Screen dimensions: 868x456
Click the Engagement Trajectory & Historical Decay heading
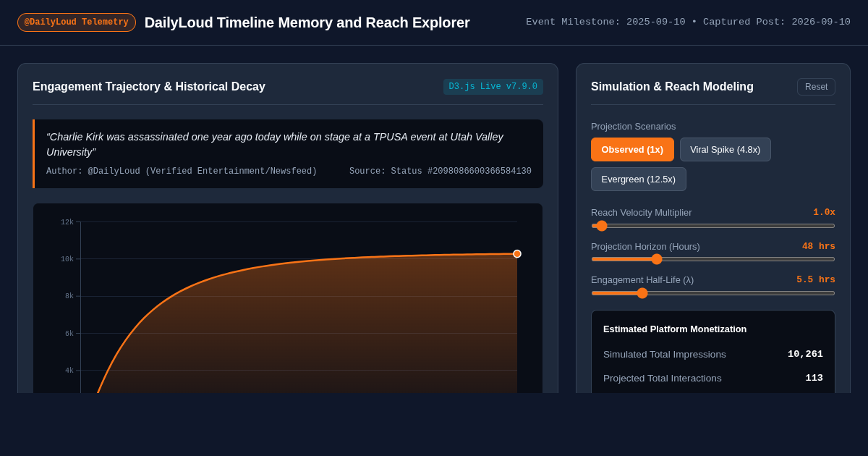click(149, 87)
